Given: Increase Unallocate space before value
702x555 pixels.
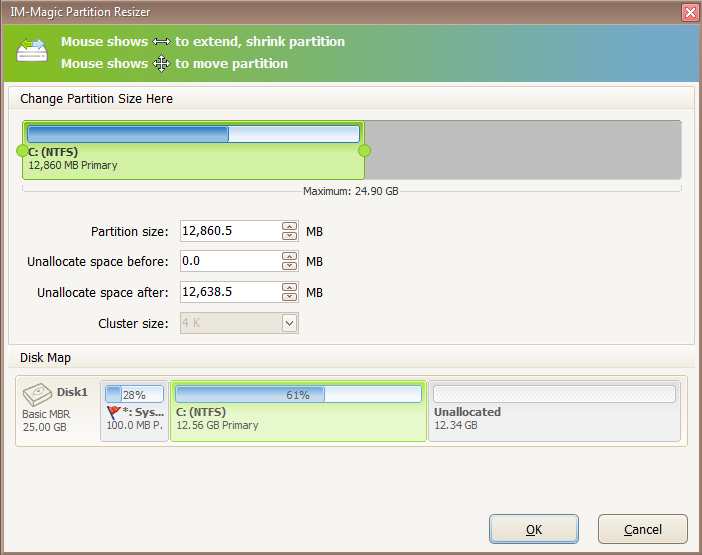Looking at the screenshot, I should pyautogui.click(x=290, y=256).
